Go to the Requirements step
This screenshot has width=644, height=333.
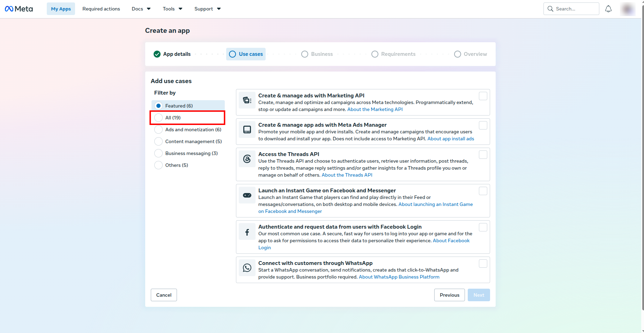click(x=393, y=54)
